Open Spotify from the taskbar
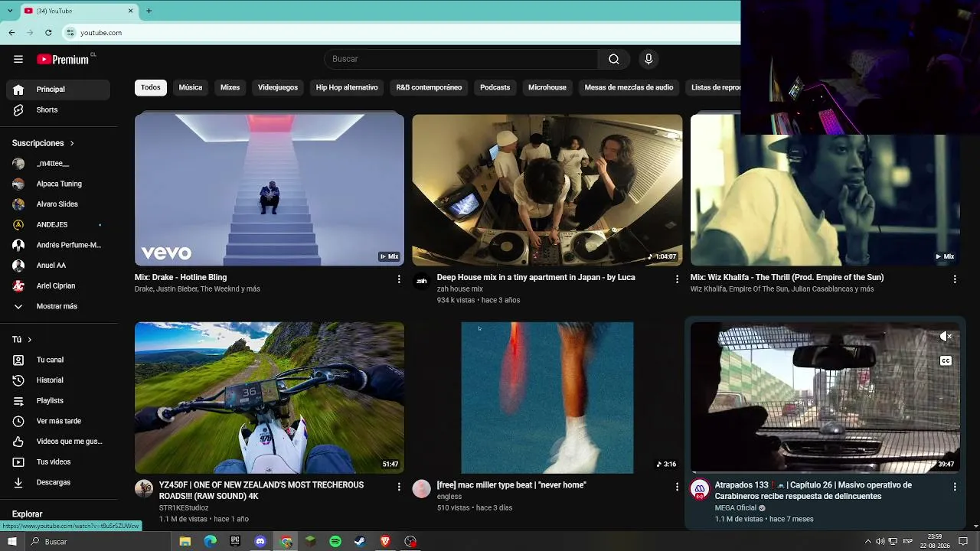 pyautogui.click(x=335, y=542)
